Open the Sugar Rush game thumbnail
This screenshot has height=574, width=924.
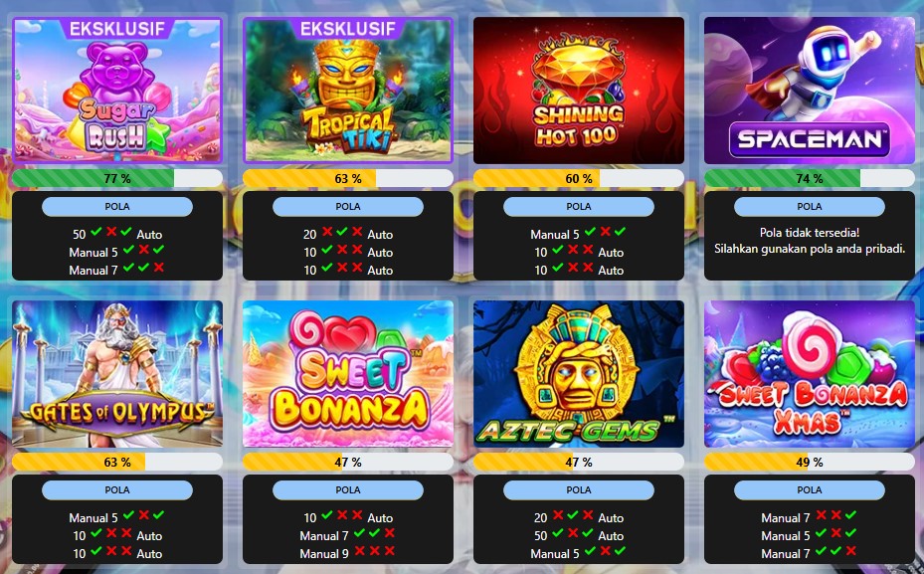117,91
